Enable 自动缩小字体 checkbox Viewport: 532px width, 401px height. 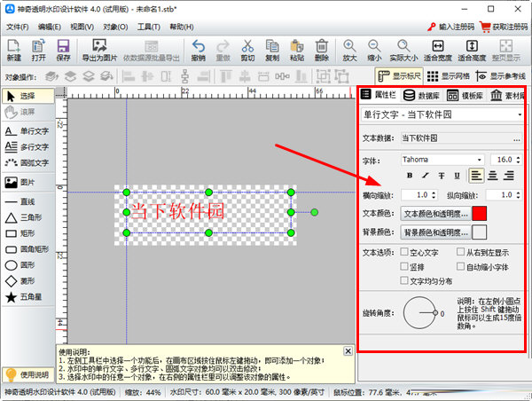pos(460,267)
